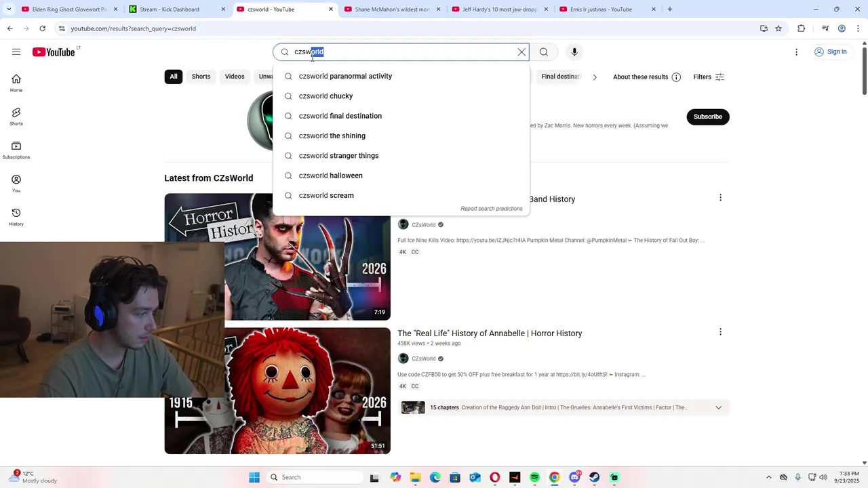The image size is (868, 488).
Task: Select suggestion czsworld scream
Action: [x=401, y=195]
